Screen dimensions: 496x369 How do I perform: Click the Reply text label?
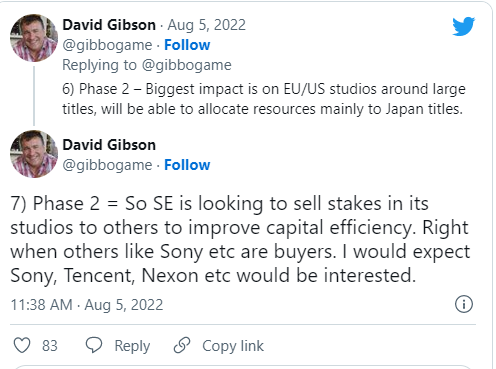tap(132, 346)
